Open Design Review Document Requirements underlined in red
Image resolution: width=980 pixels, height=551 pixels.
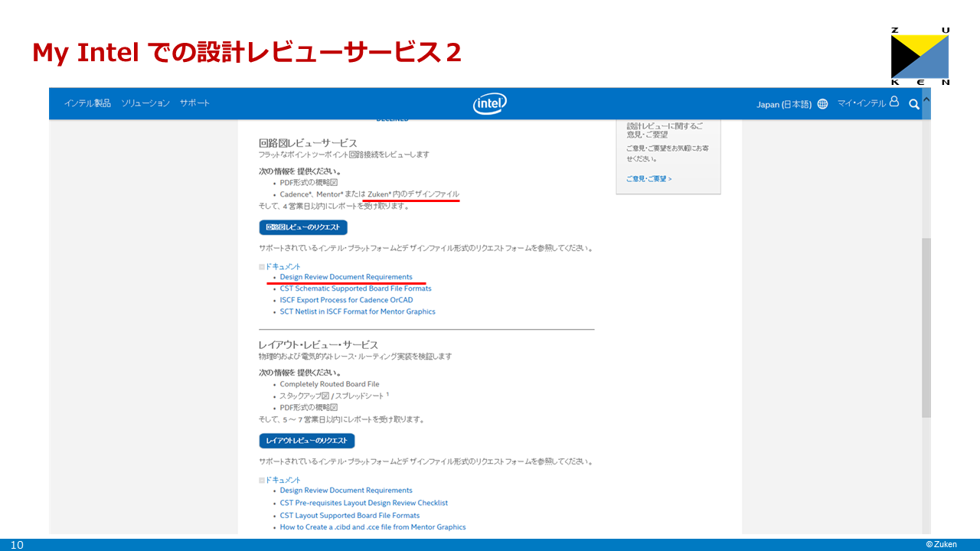click(x=346, y=277)
